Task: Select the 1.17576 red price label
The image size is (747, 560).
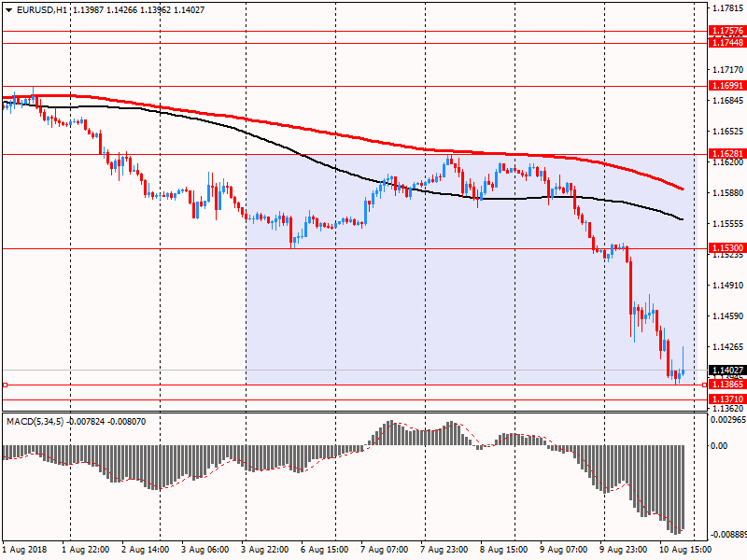Action: click(x=726, y=31)
